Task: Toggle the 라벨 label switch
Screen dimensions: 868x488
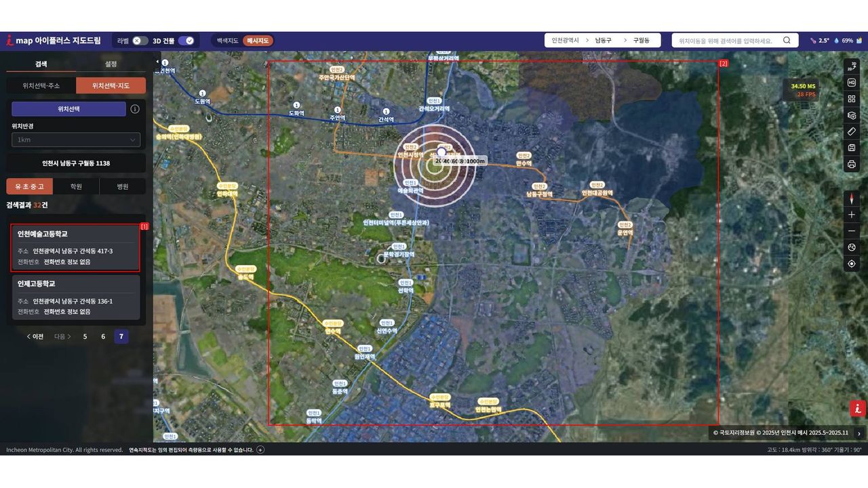Action: (x=140, y=41)
